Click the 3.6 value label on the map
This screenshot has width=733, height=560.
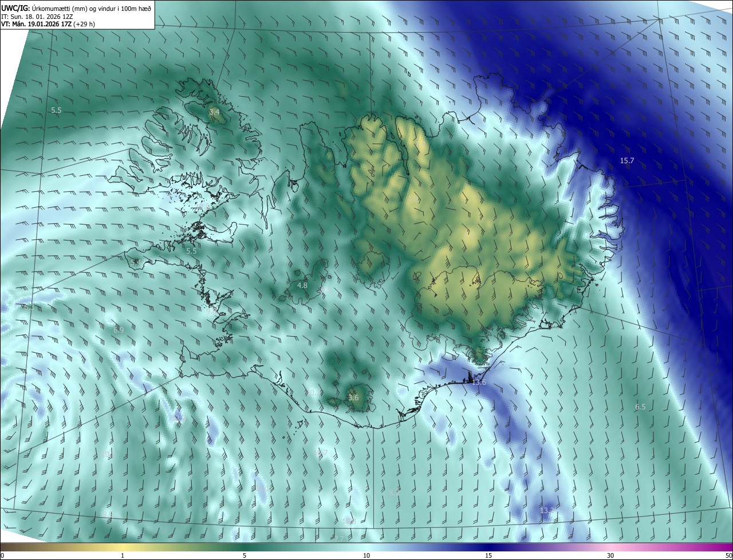tap(353, 398)
